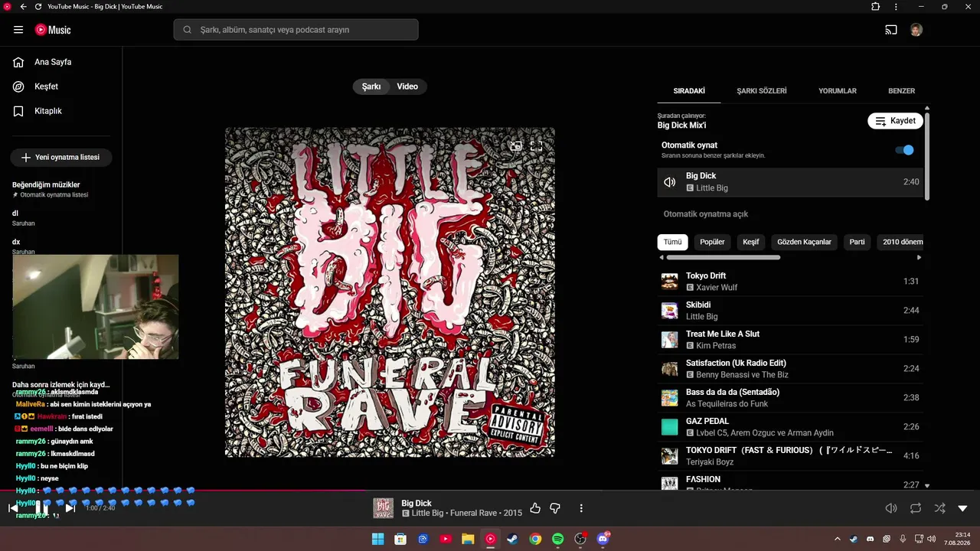Viewport: 980px width, 551px height.
Task: Click the player bar volume icon
Action: [x=891, y=508]
